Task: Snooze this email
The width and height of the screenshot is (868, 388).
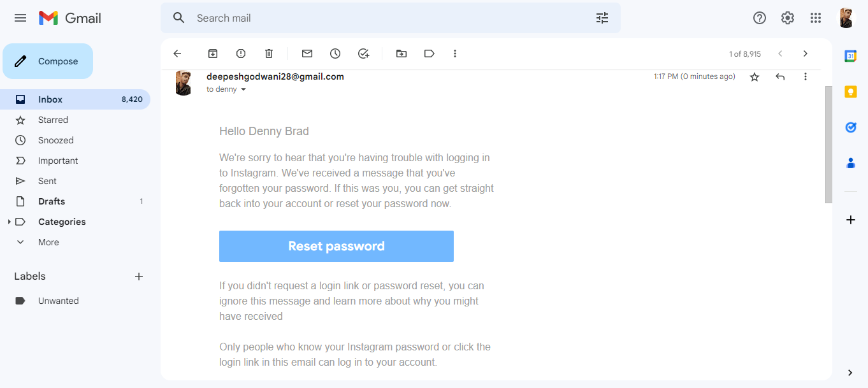Action: click(x=335, y=54)
